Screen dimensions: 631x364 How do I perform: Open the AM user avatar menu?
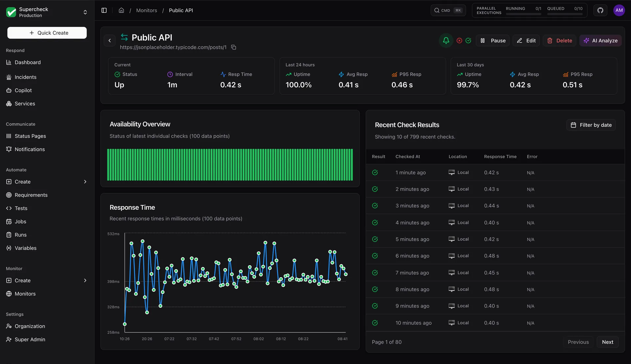pyautogui.click(x=619, y=10)
